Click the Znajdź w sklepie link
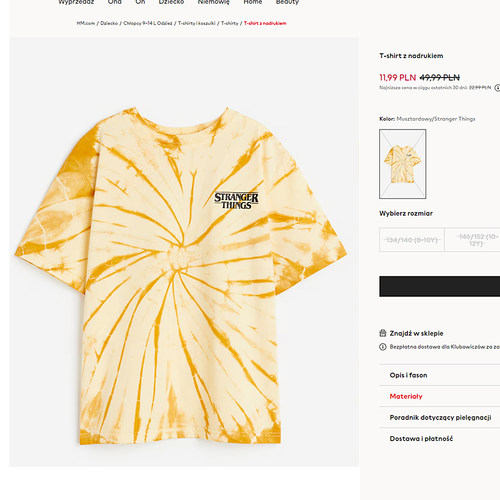Viewport: 500px width, 500px height. [416, 333]
